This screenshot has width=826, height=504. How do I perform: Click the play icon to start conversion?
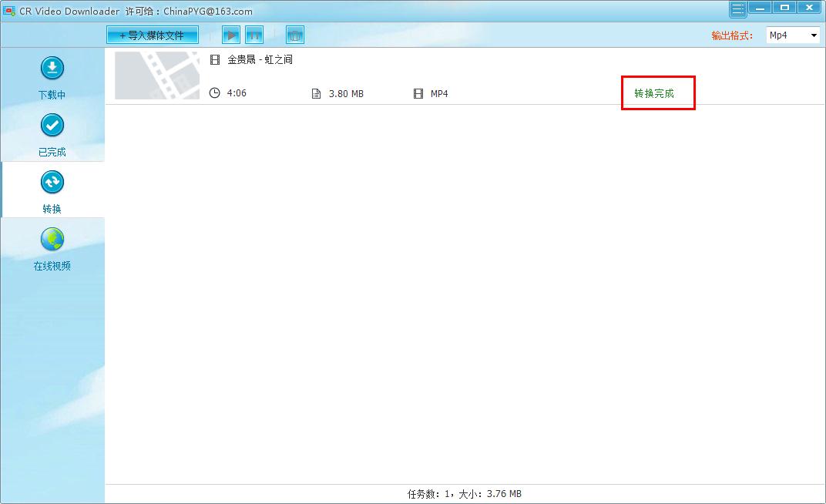tap(230, 35)
